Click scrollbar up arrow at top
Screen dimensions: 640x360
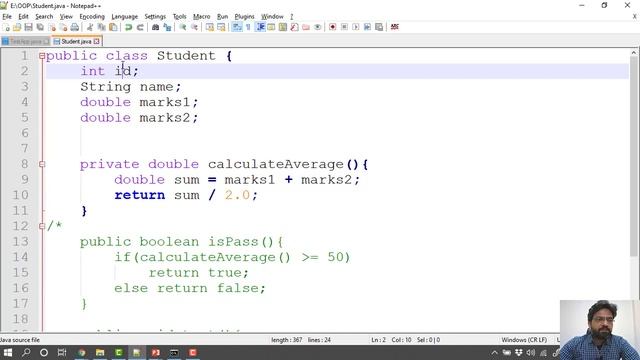click(x=634, y=52)
